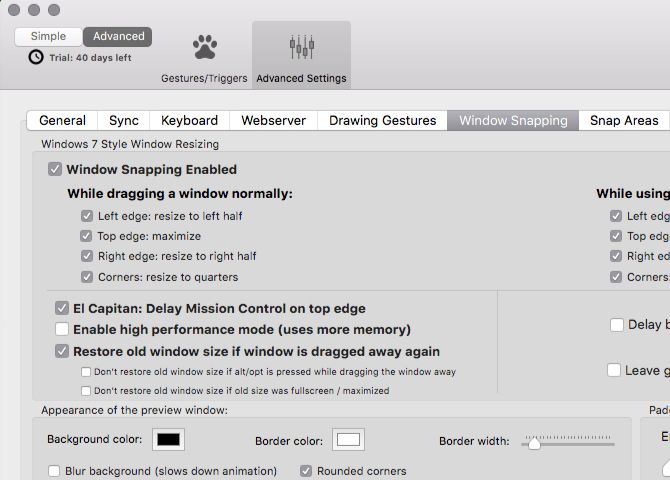Open the Gestures/Triggers paw icon
Screen dimensions: 670x480
pos(205,47)
